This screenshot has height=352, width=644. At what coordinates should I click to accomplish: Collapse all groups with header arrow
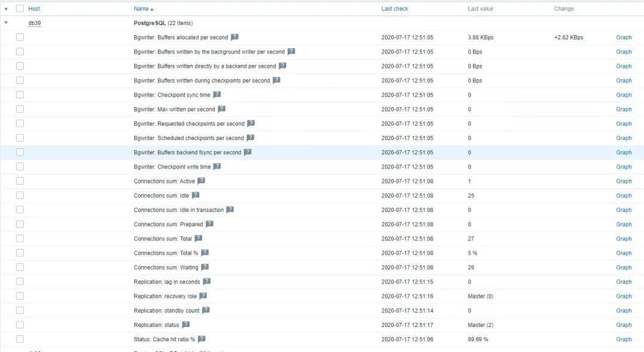(x=6, y=8)
